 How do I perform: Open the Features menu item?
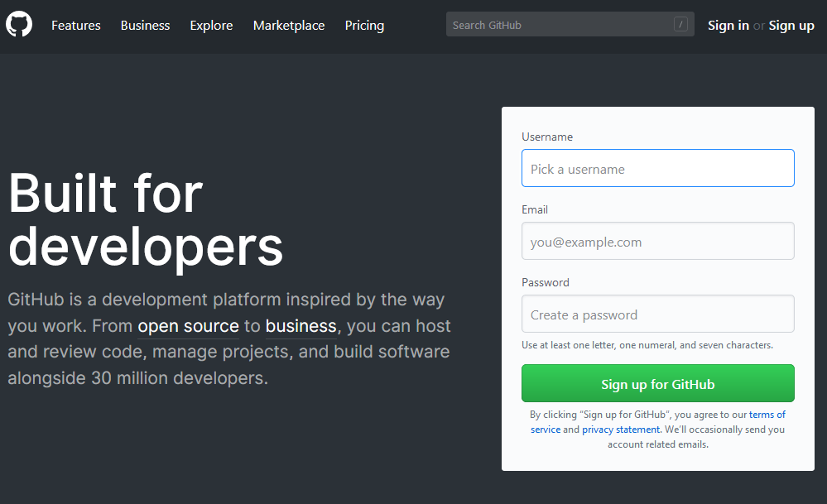click(x=76, y=26)
